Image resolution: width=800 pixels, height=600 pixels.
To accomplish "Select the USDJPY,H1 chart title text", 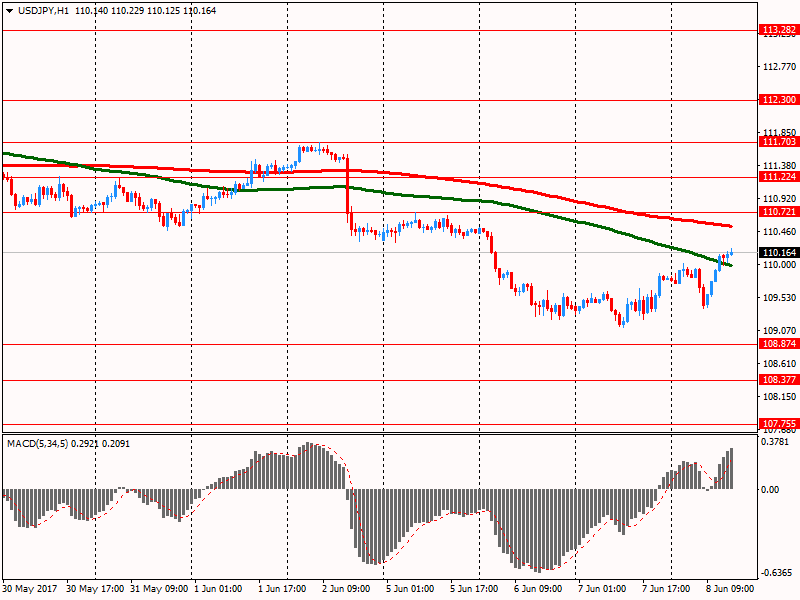I will click(43, 11).
